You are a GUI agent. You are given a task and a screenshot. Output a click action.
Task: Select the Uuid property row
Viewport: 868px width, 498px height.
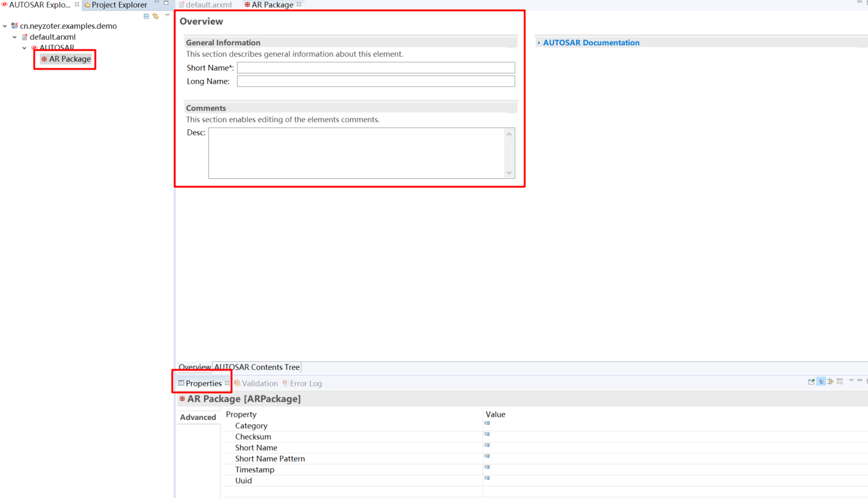pyautogui.click(x=545, y=481)
